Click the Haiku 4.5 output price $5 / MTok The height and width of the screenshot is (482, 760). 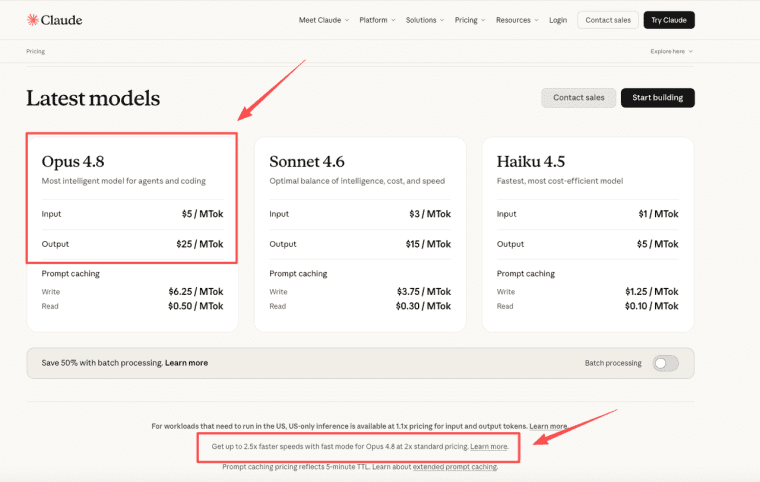coord(657,244)
